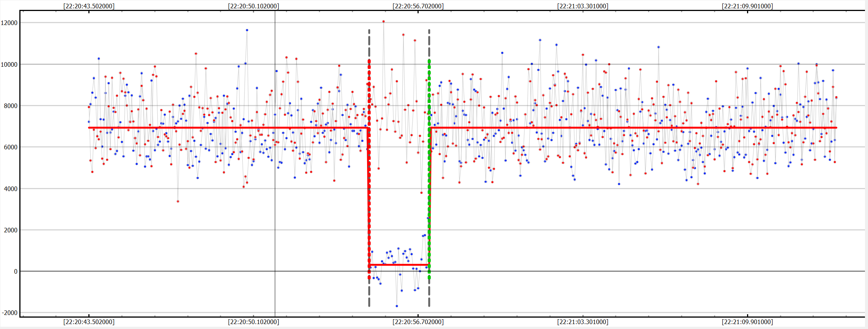Click the 4000 y-axis label

click(x=11, y=189)
